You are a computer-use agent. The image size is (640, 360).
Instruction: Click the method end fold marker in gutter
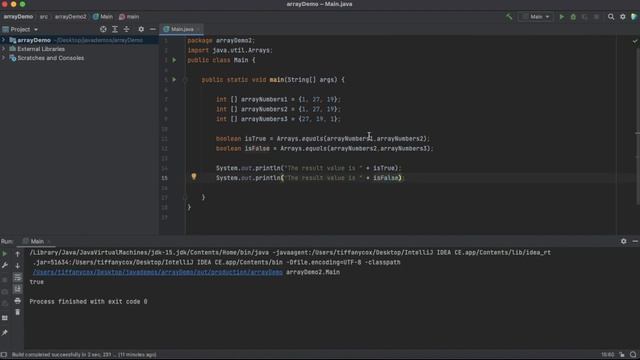point(185,198)
